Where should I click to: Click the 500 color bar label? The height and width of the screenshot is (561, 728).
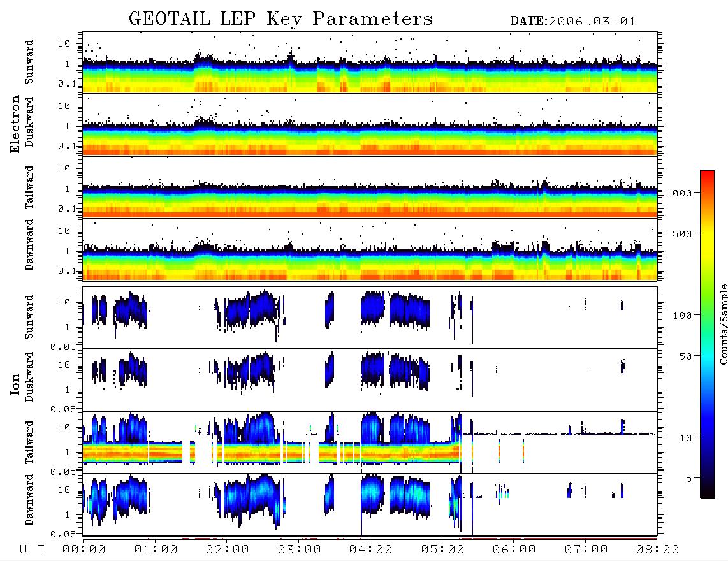[683, 234]
